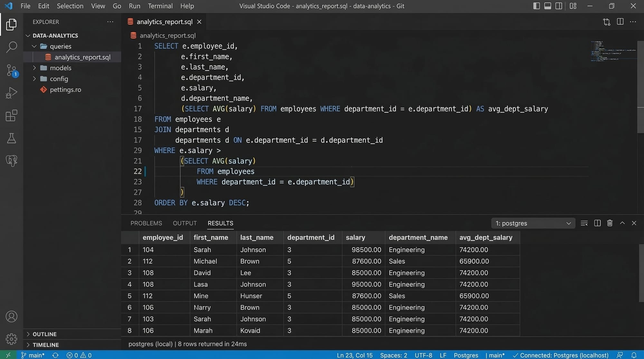The image size is (644, 359).
Task: Click the split editor right icon
Action: 620,22
